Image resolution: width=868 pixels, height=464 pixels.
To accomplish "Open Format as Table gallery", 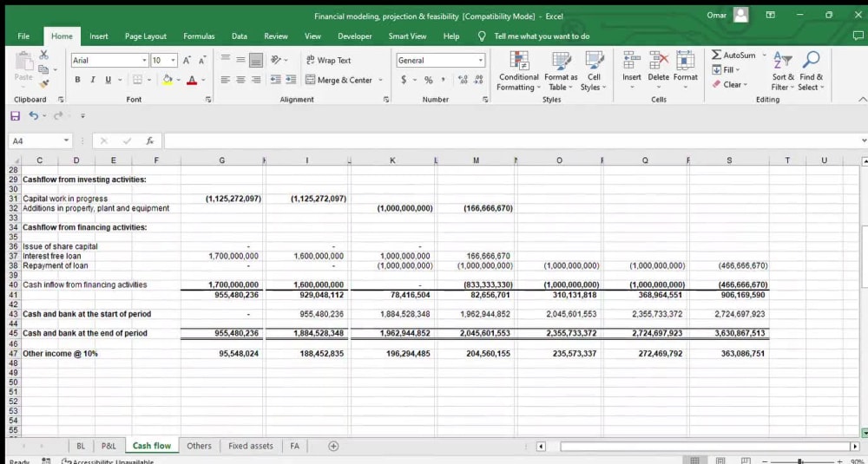I will (x=561, y=71).
